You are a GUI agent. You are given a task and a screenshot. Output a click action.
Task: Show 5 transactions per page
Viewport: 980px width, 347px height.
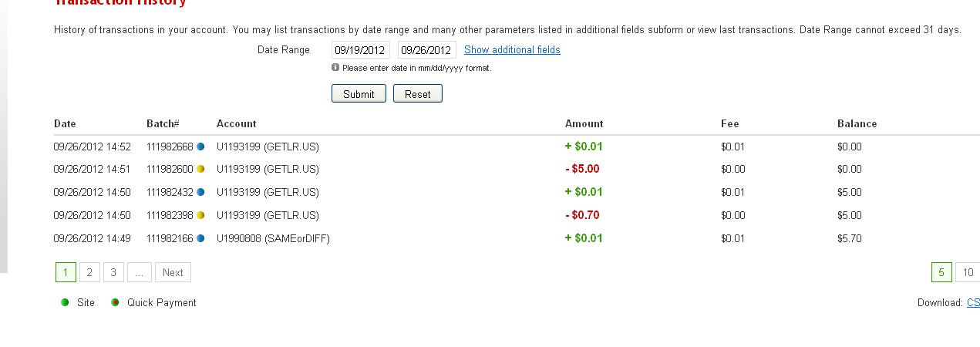pyautogui.click(x=941, y=272)
